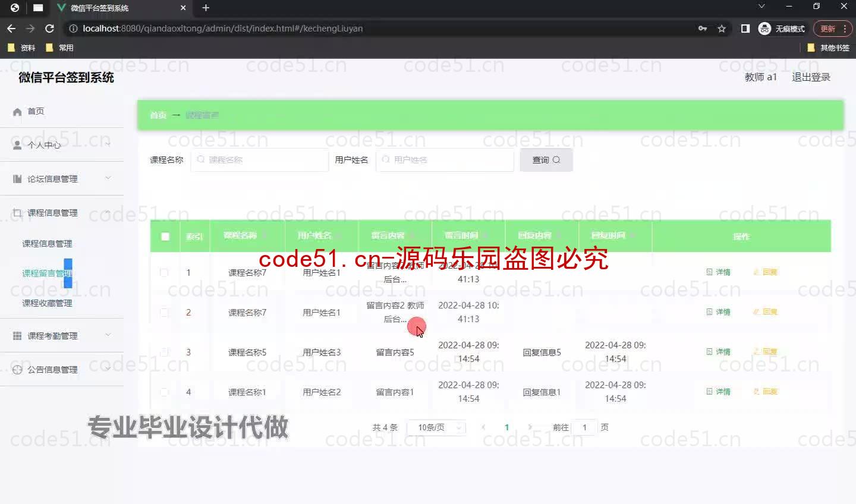Viewport: 856px width, 504px height.
Task: Focus the 课程名称 search field
Action: pyautogui.click(x=260, y=160)
